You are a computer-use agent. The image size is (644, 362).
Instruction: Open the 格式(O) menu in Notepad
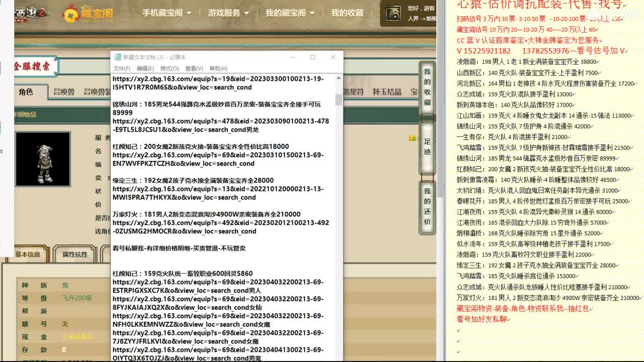point(170,68)
